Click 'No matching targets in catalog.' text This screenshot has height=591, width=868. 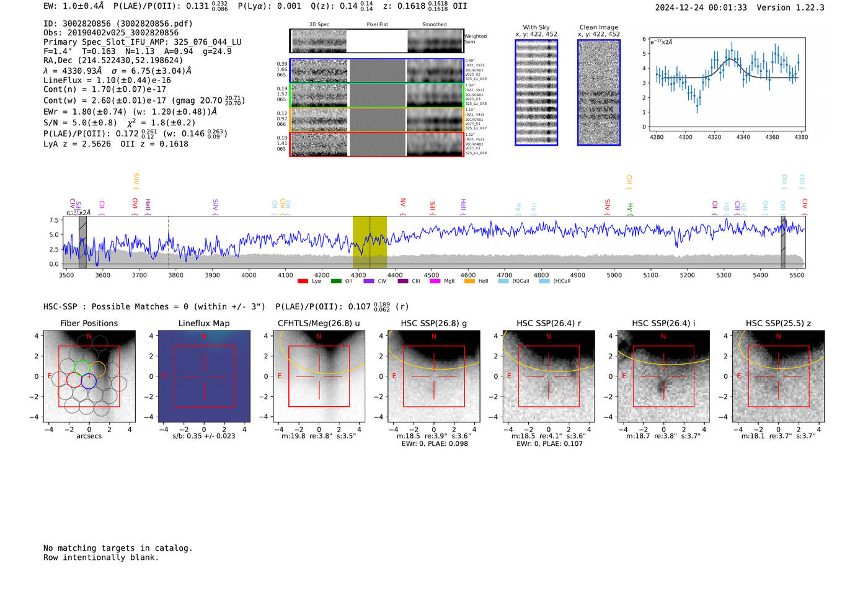click(118, 548)
